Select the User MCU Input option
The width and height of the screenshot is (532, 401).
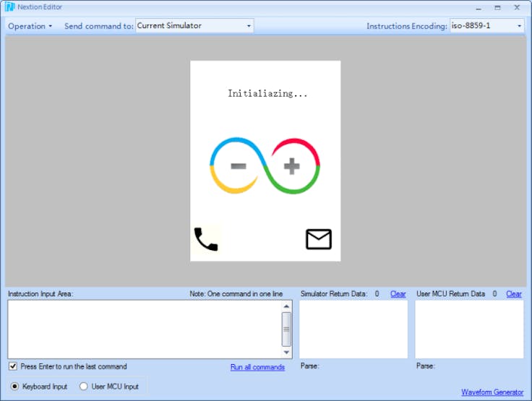pos(83,387)
